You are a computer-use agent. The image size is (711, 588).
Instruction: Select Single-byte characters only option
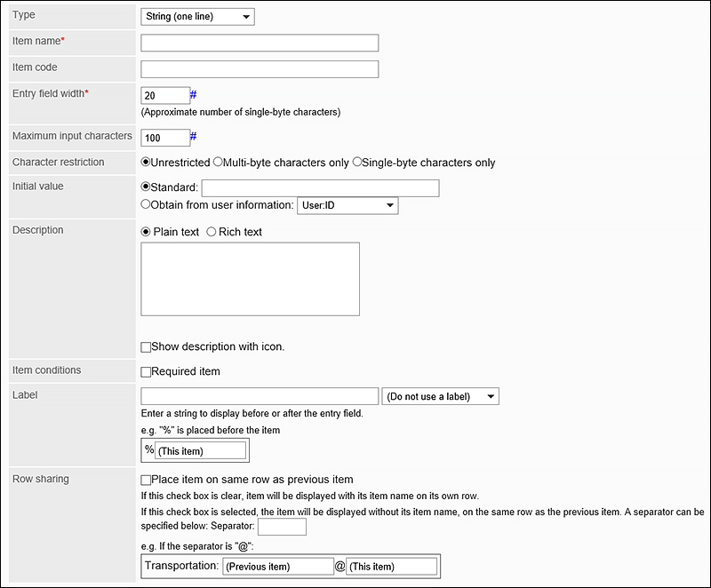(x=357, y=162)
